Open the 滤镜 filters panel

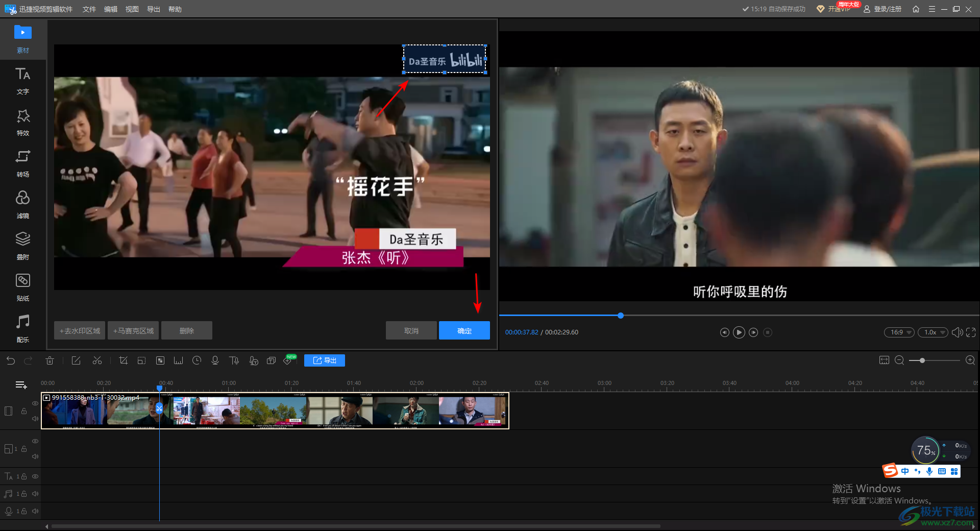point(22,205)
